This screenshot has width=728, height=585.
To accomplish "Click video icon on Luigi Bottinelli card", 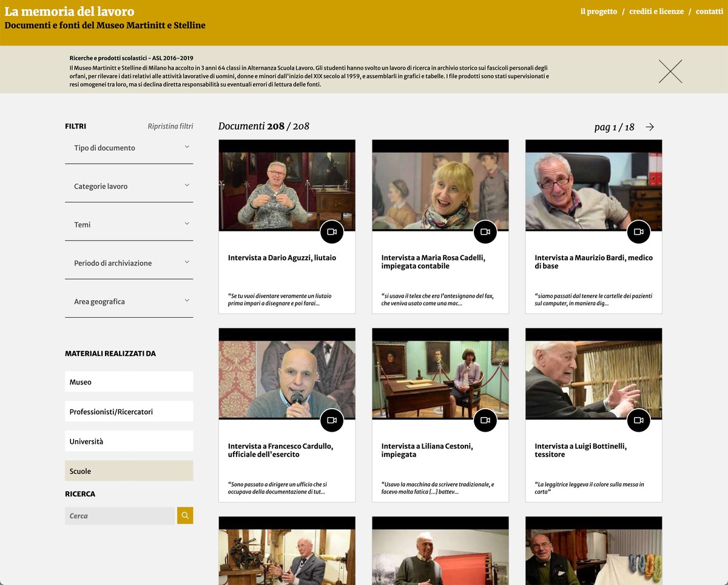I will point(639,420).
